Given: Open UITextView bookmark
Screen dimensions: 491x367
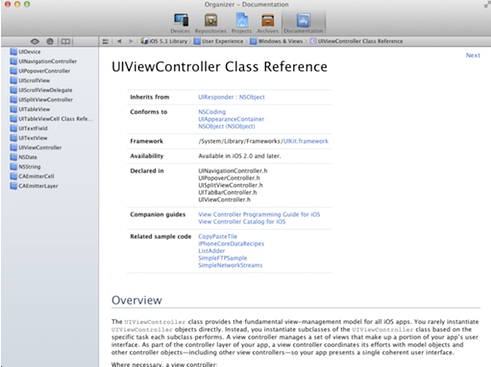Looking at the screenshot, I should coord(29,138).
